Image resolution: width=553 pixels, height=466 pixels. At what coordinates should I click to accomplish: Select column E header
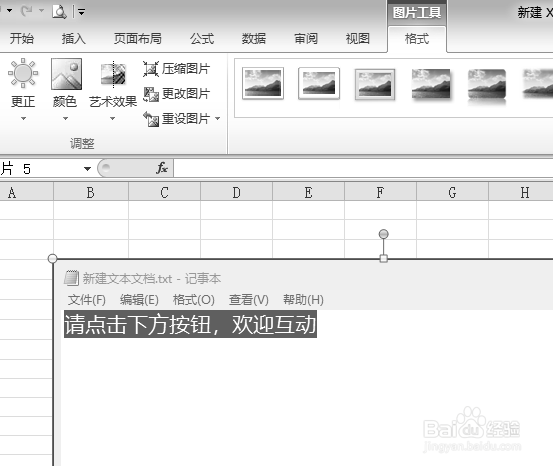click(x=308, y=193)
